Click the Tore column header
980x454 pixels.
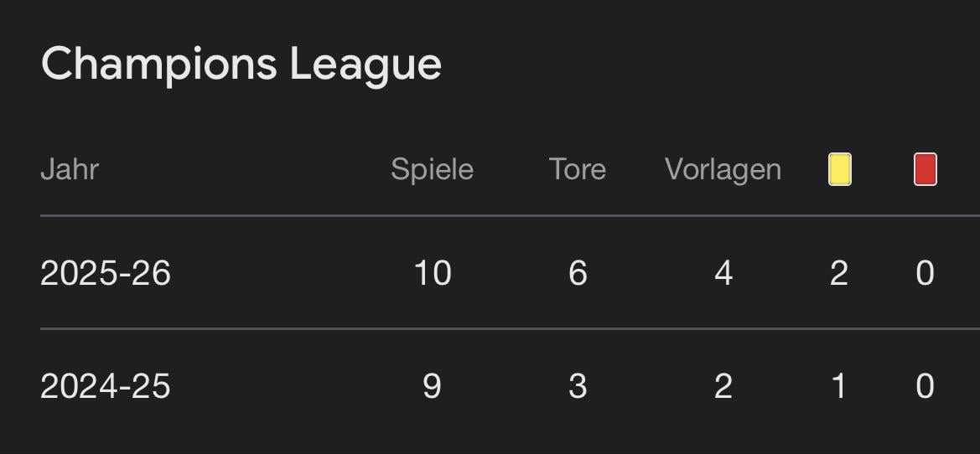pyautogui.click(x=577, y=169)
